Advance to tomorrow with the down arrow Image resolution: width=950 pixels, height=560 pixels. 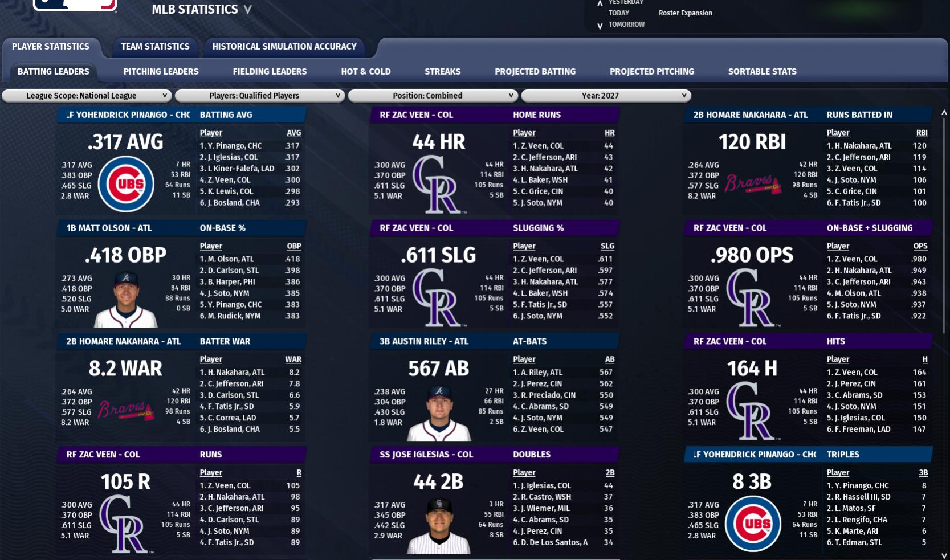(600, 26)
